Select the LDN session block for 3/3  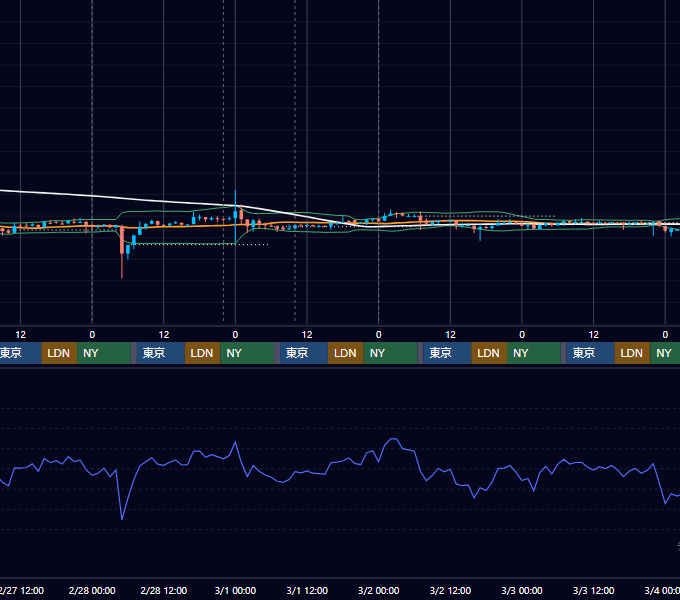pyautogui.click(x=632, y=353)
